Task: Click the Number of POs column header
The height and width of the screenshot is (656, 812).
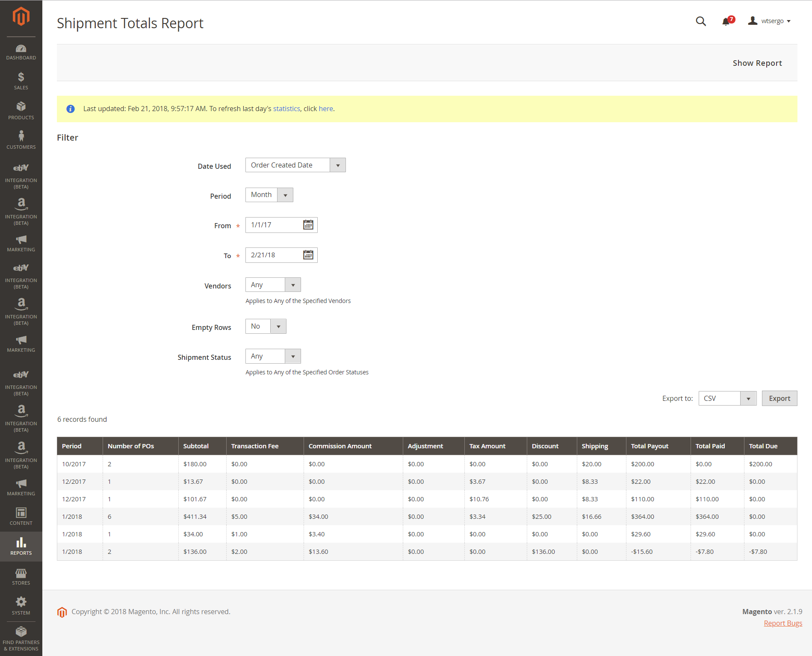Action: pos(141,446)
